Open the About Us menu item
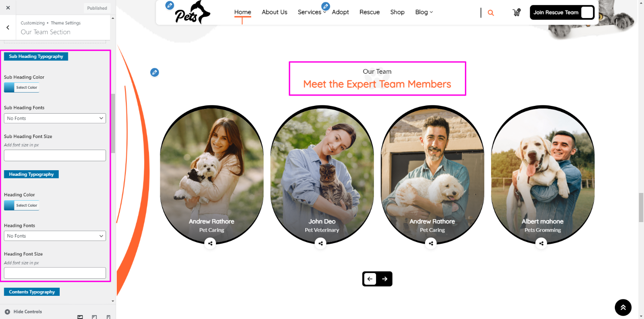The height and width of the screenshot is (319, 644). 274,12
